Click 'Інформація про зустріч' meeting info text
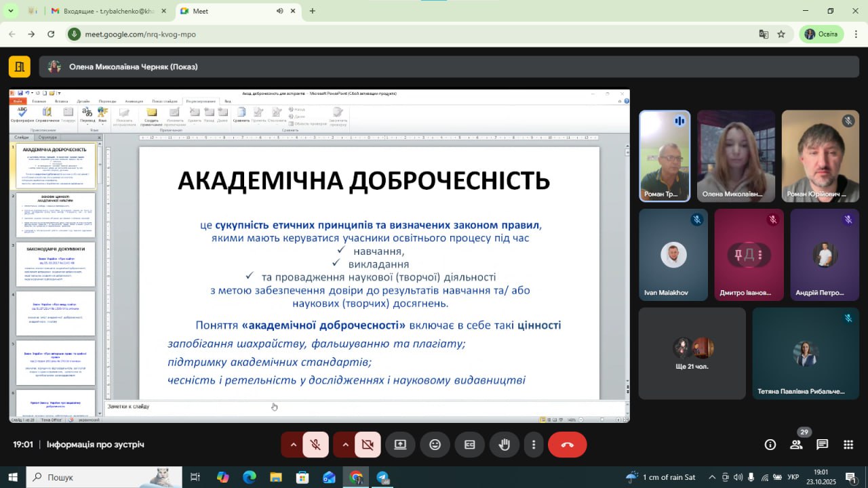This screenshot has height=488, width=868. point(95,445)
